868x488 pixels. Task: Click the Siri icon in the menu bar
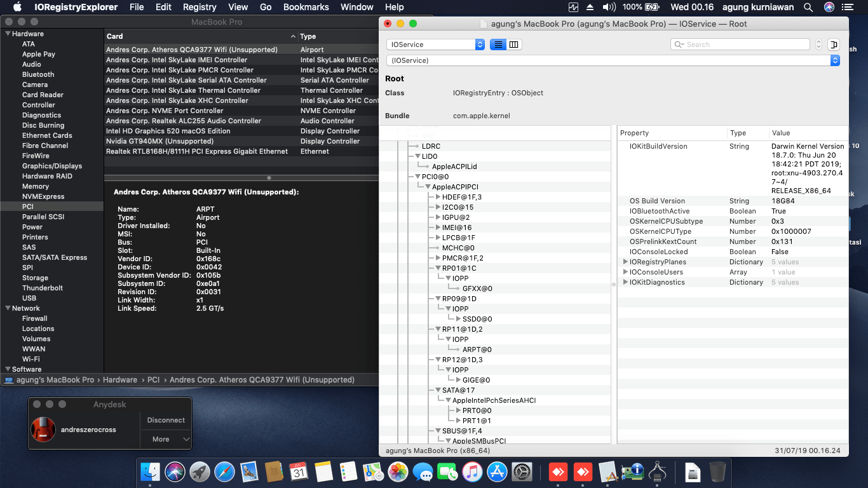point(829,7)
